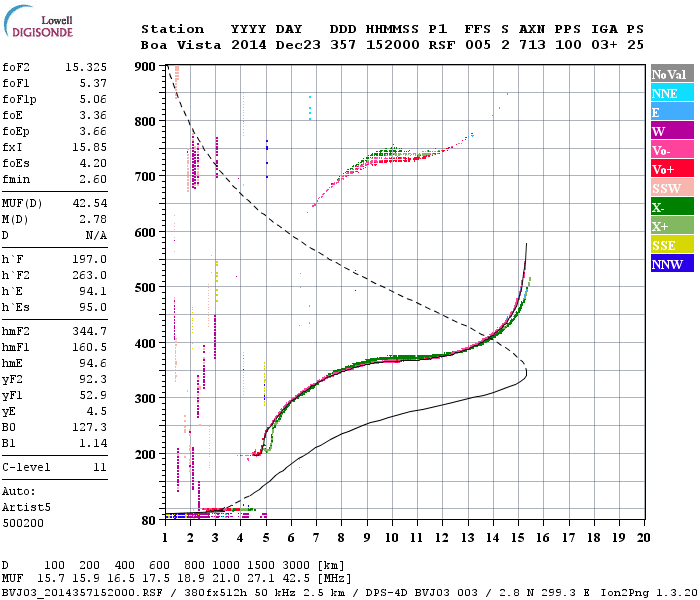This screenshot has height=600, width=700.
Task: Select the NNE legend swatch
Action: (x=672, y=93)
